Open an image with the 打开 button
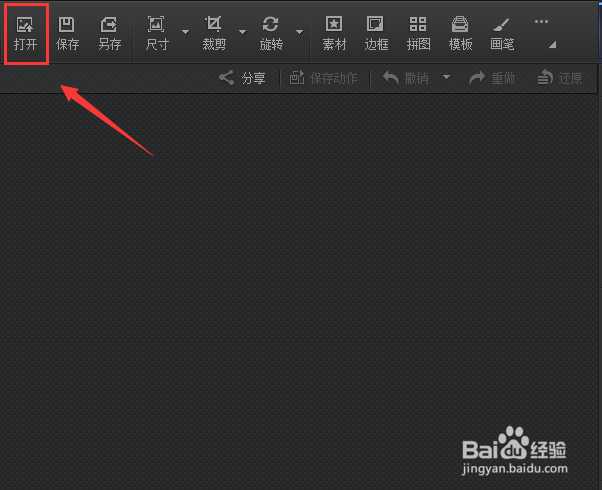 26,34
